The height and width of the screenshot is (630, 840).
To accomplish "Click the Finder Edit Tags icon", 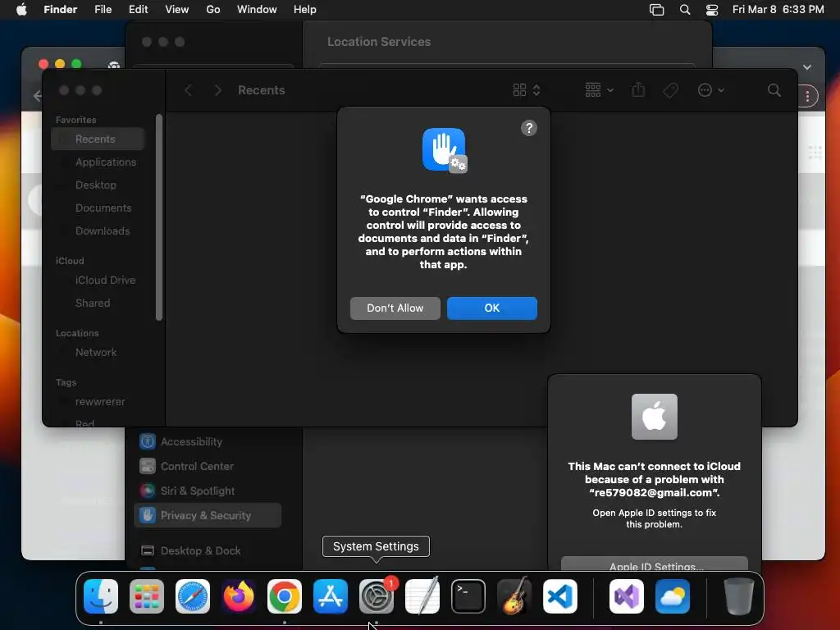I will 670,90.
